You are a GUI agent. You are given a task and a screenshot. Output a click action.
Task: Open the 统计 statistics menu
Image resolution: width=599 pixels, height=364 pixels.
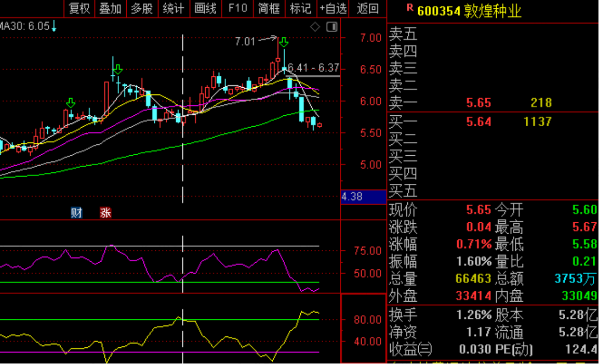tap(174, 8)
